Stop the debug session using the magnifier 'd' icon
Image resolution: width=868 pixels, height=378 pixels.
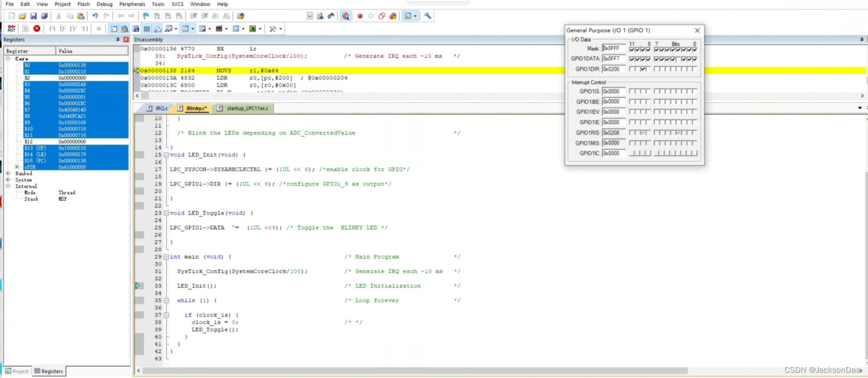[345, 16]
